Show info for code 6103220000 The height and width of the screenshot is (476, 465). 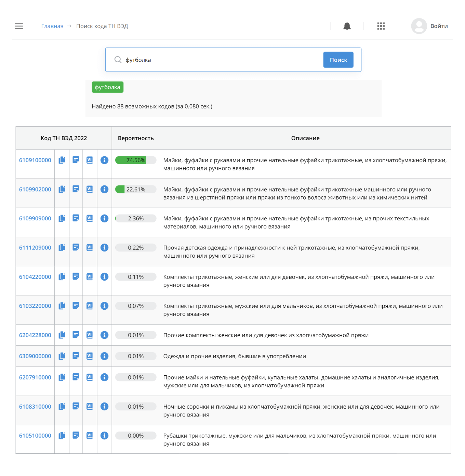coord(105,306)
